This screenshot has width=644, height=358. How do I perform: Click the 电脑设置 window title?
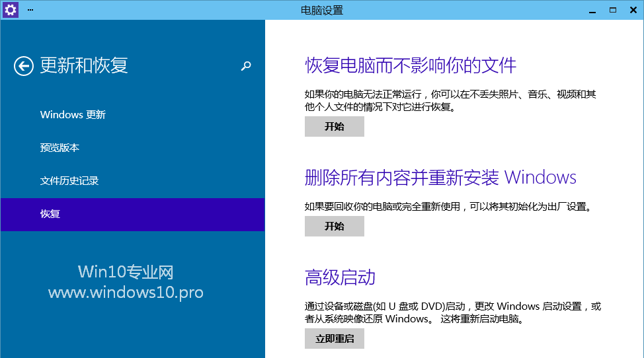(x=322, y=11)
